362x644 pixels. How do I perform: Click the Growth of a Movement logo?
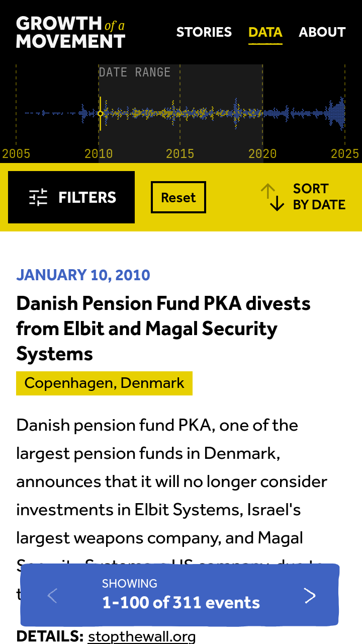click(x=70, y=32)
